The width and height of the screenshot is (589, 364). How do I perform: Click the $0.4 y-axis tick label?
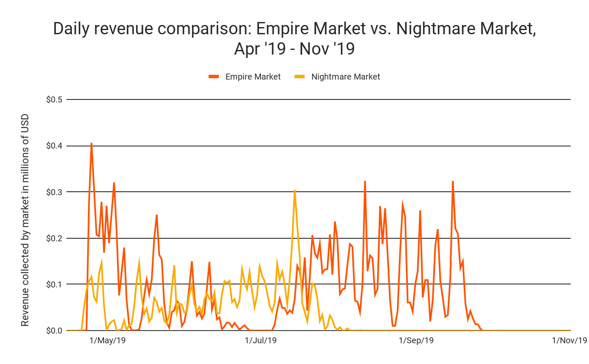point(54,146)
